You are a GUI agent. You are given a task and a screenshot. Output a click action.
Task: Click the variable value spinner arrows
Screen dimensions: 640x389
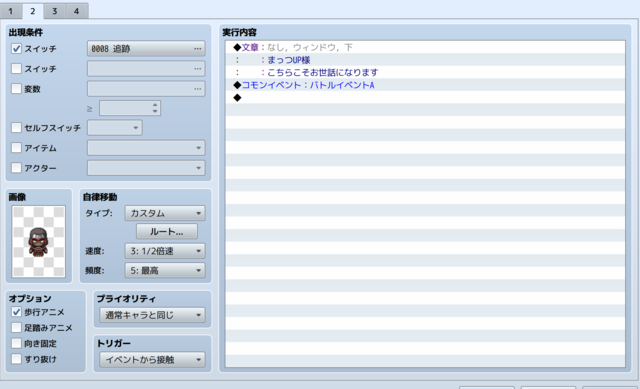pos(155,108)
